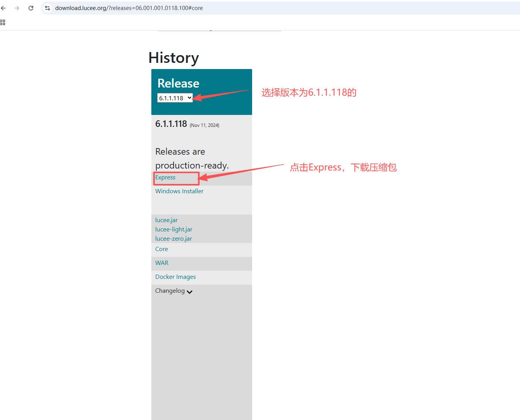Download the Express package
Image resolution: width=520 pixels, height=420 pixels.
165,177
